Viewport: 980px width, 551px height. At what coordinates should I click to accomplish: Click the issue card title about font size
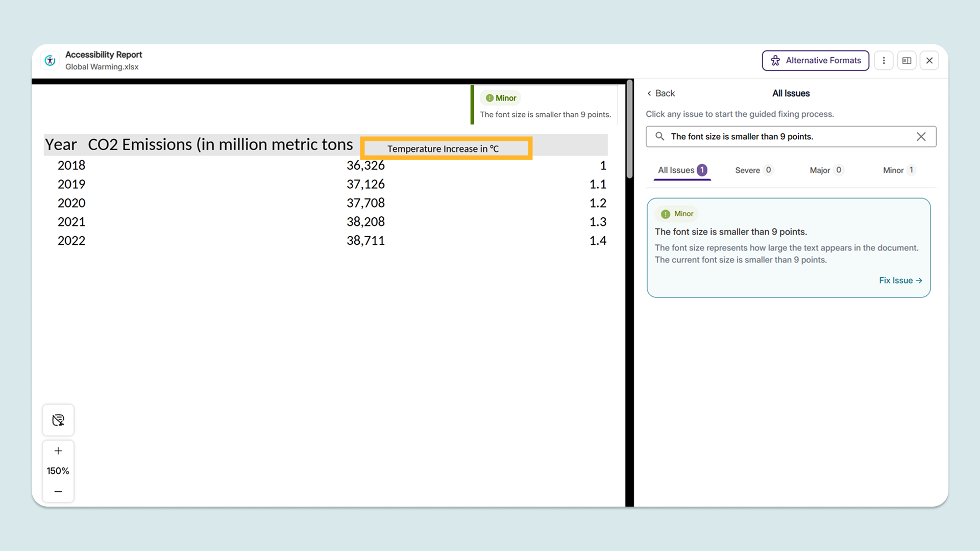point(731,232)
